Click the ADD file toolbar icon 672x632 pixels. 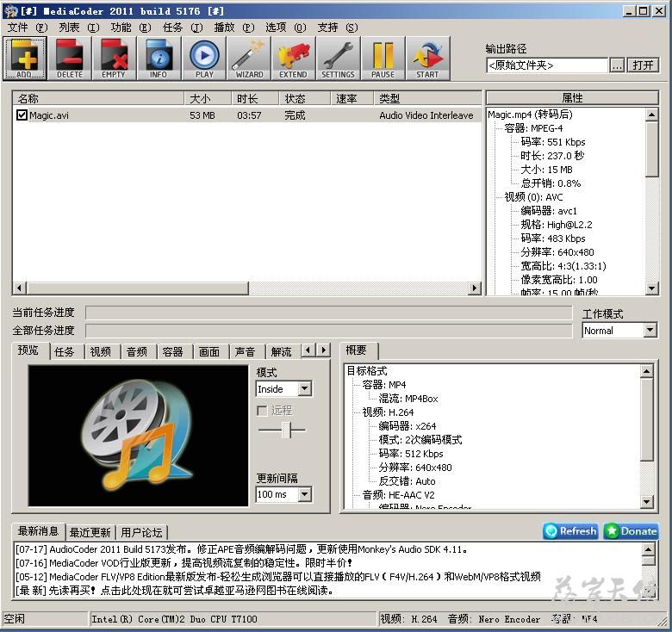pos(25,59)
